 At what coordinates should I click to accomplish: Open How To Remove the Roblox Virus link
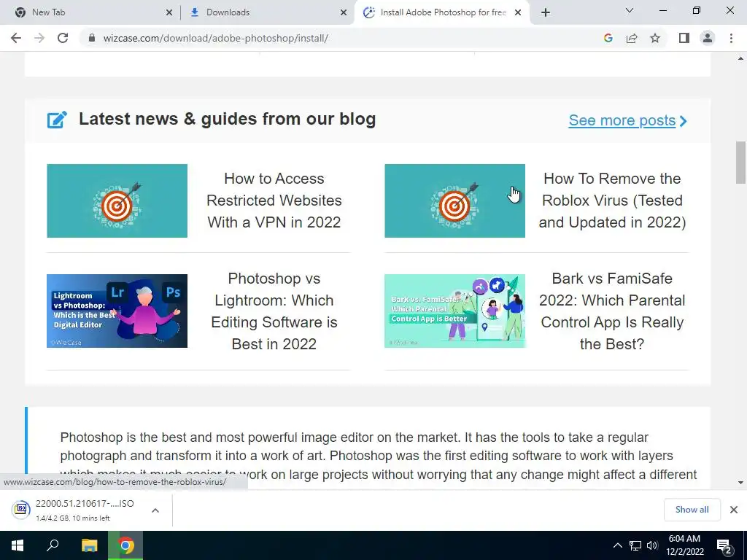point(612,201)
